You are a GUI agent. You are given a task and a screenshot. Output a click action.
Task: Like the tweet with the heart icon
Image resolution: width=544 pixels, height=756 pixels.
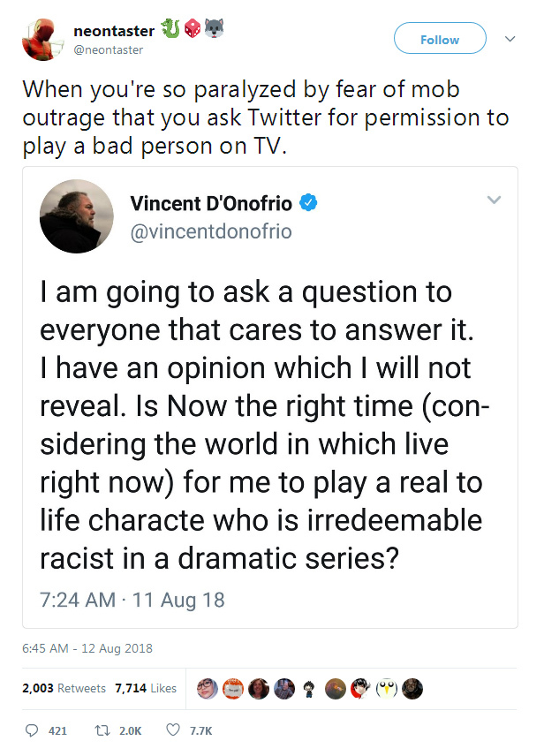(x=174, y=730)
